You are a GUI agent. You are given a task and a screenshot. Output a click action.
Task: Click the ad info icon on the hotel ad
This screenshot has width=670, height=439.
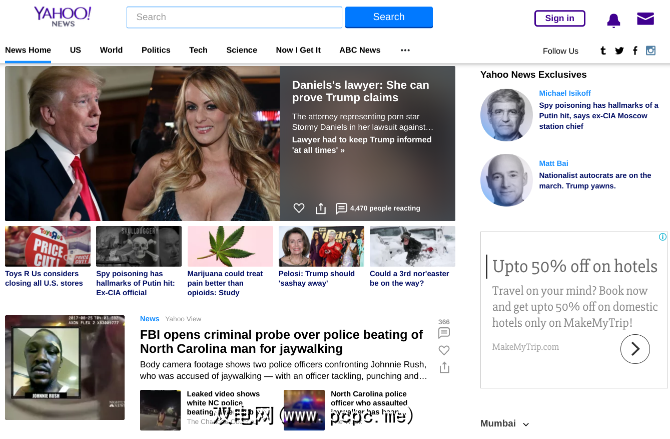(662, 237)
